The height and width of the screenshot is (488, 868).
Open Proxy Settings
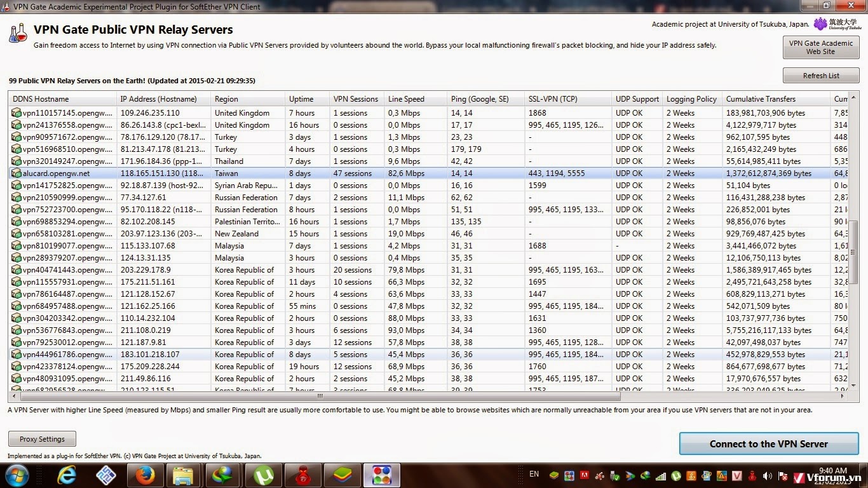(x=42, y=439)
